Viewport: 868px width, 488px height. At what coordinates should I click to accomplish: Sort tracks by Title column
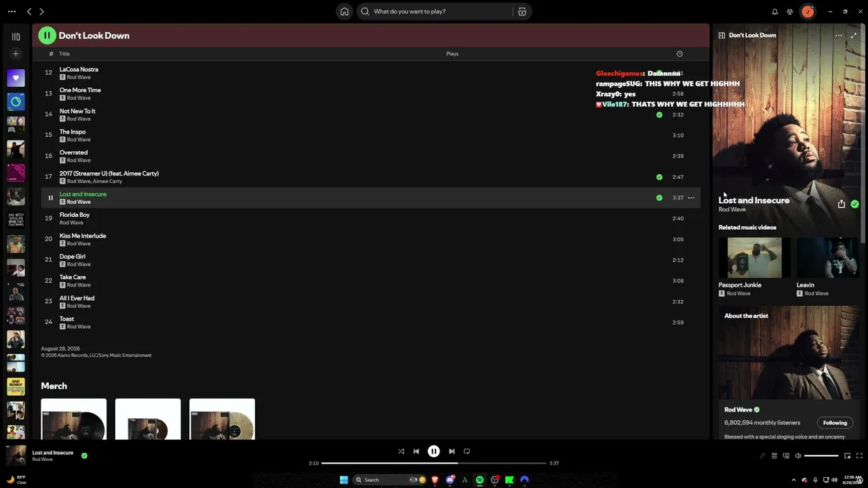(64, 54)
